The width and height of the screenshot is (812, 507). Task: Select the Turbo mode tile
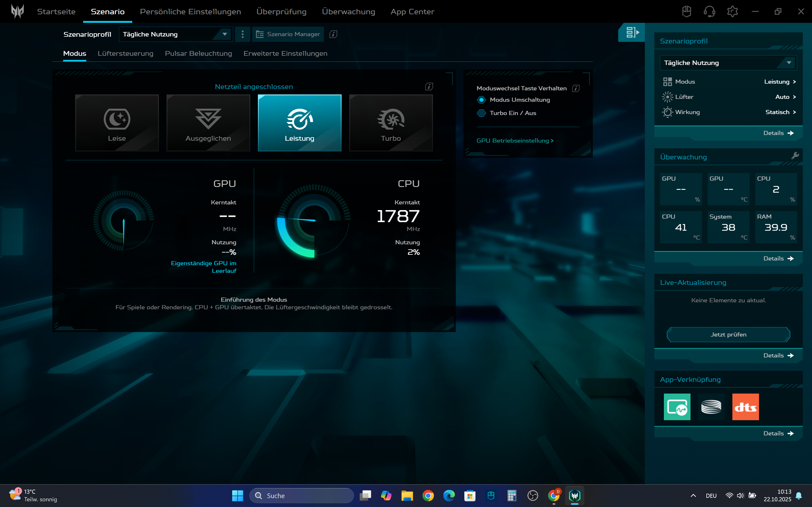pyautogui.click(x=390, y=123)
